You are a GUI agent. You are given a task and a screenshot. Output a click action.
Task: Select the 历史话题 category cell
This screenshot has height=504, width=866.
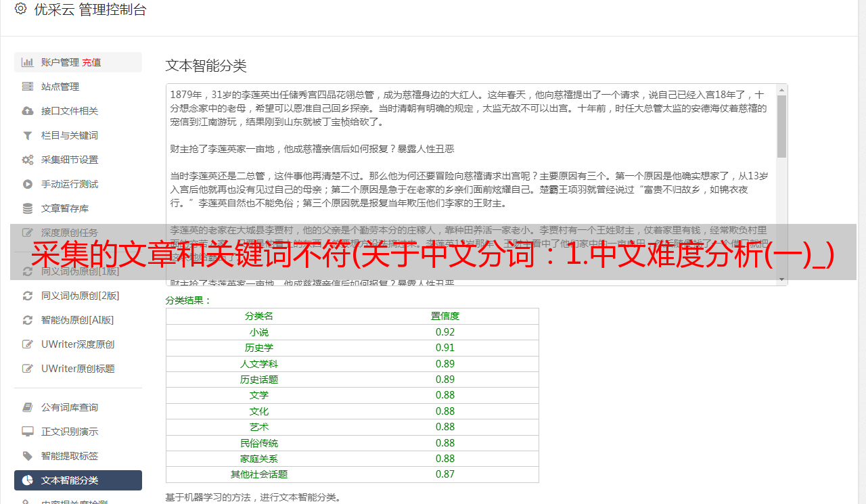pos(259,380)
